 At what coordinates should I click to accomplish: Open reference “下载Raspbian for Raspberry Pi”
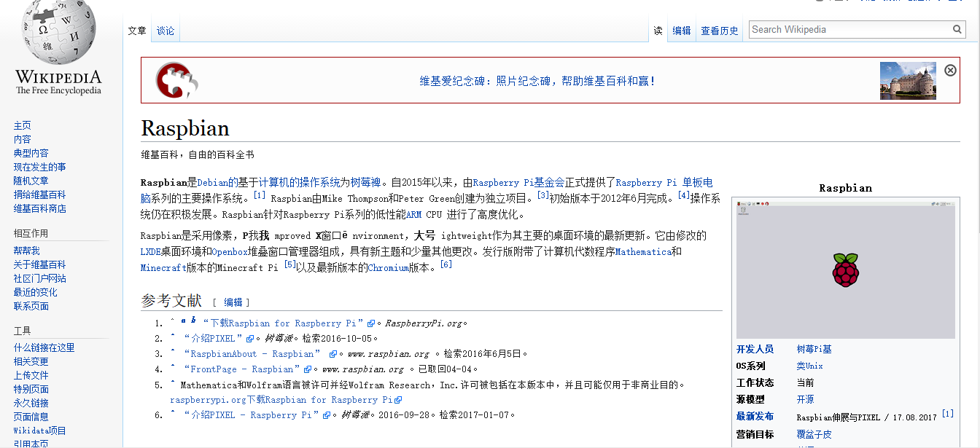pos(284,323)
